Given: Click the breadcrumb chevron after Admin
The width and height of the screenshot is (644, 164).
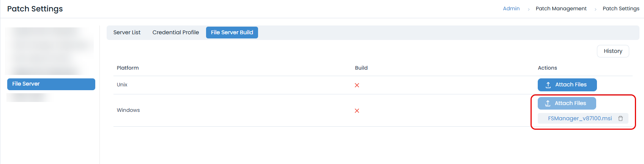Looking at the screenshot, I should click(528, 9).
